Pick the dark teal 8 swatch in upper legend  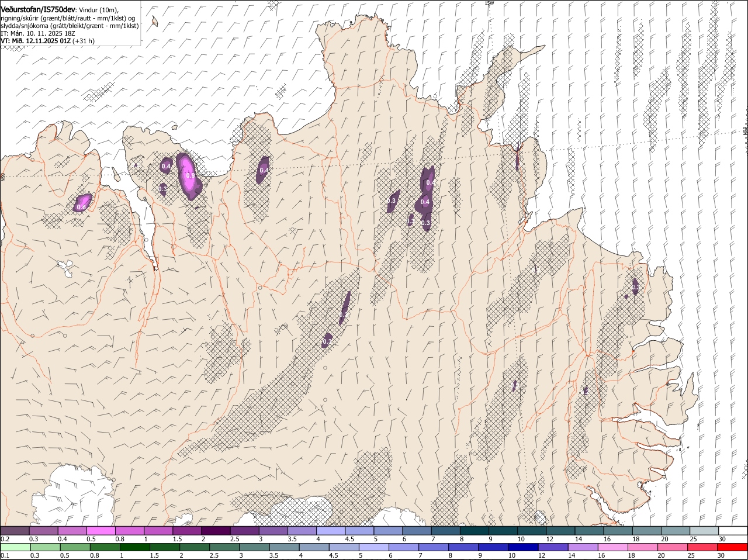point(475,530)
